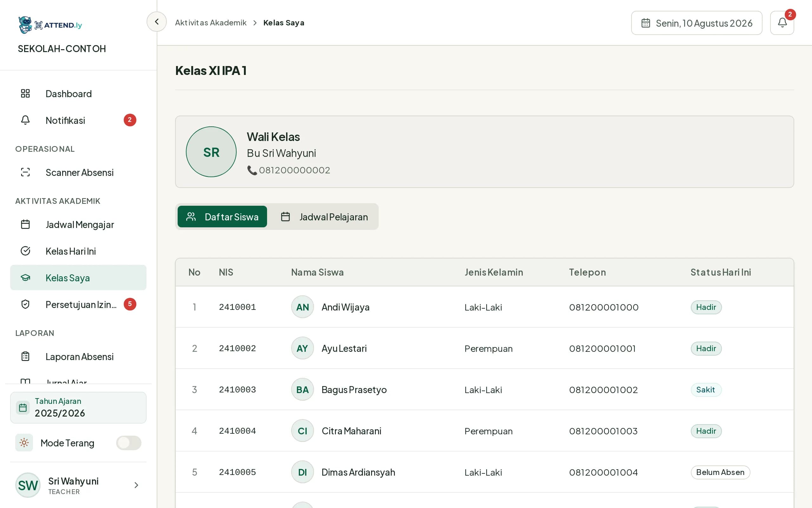This screenshot has height=508, width=812.
Task: Click Belum Absen badge for Dimas Ardiansyah
Action: pyautogui.click(x=720, y=472)
